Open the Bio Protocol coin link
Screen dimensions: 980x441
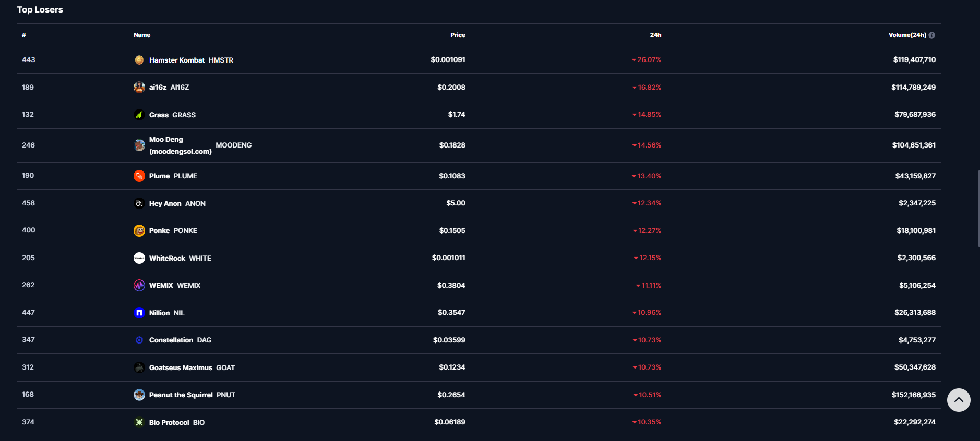[169, 422]
